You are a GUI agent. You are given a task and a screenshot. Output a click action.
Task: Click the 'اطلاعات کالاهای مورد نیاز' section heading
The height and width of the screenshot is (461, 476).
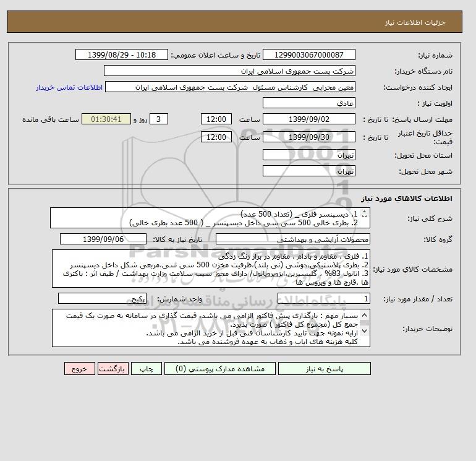click(x=407, y=199)
